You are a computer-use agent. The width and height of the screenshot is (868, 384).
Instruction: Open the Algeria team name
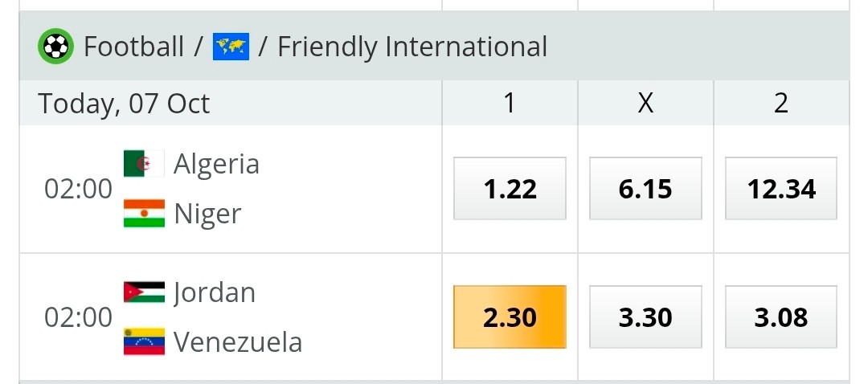(x=216, y=165)
